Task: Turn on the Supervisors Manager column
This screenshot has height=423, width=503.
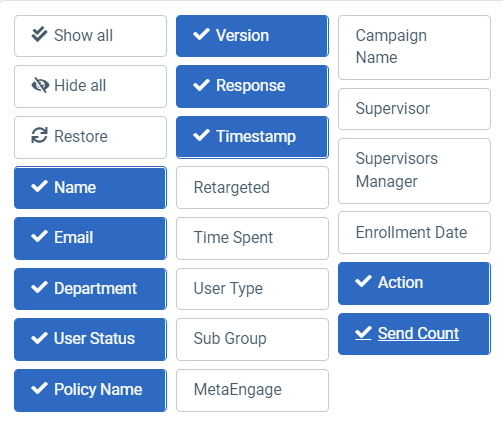Action: point(414,171)
